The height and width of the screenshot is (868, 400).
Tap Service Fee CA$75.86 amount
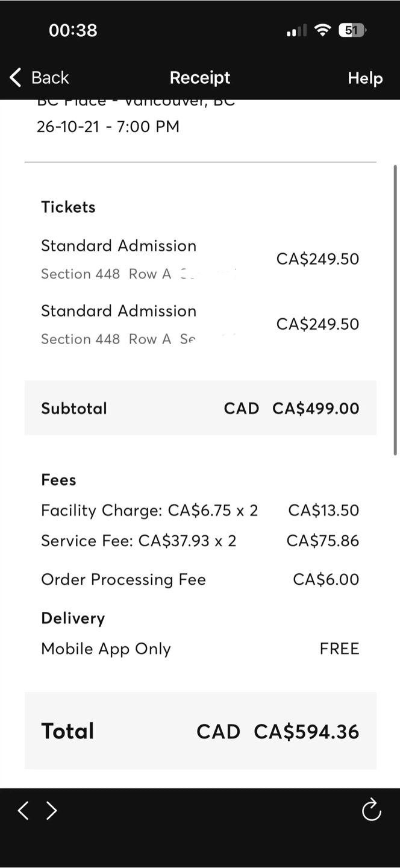322,541
